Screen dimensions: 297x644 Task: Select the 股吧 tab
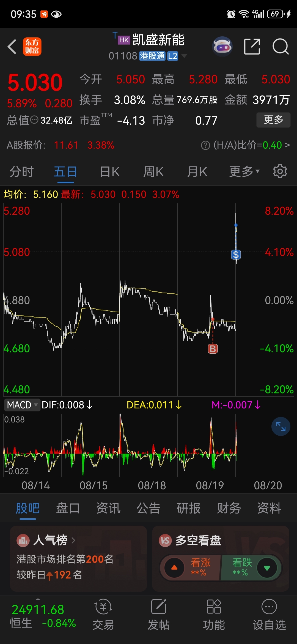(28, 508)
